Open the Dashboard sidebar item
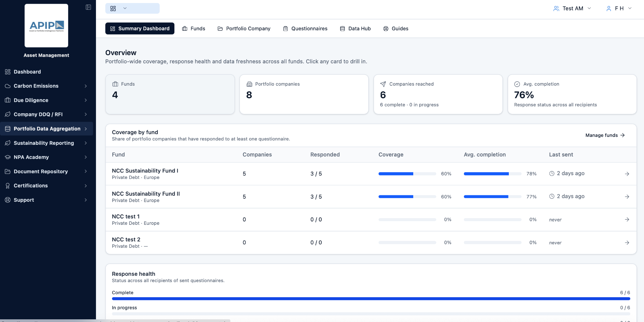The image size is (644, 322). click(x=46, y=72)
